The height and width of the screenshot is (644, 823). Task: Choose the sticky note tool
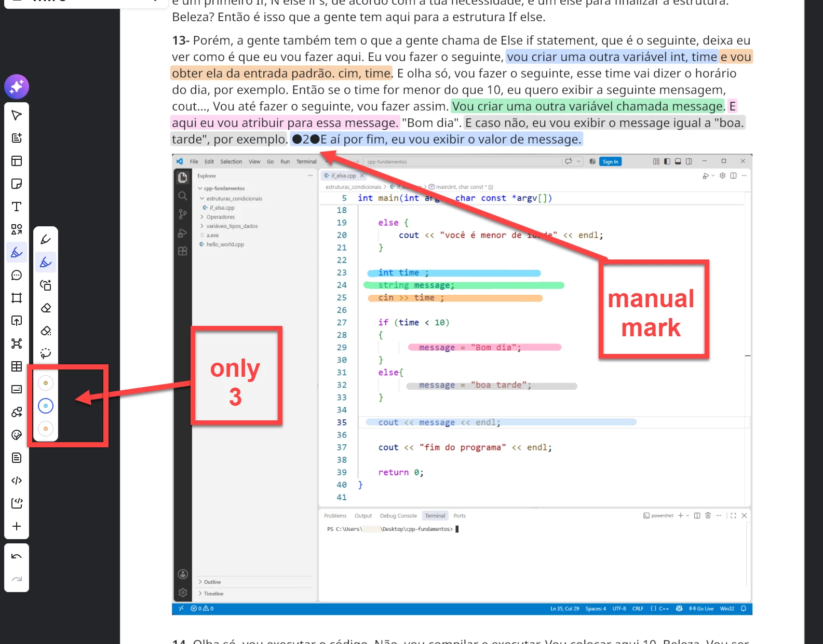[x=17, y=184]
